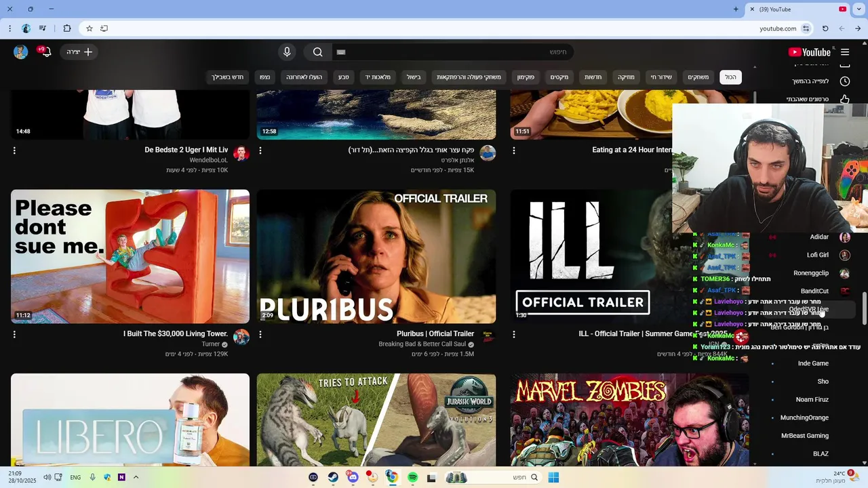868x488 pixels.
Task: Select the 'פוקימון' filter chip
Action: point(526,77)
